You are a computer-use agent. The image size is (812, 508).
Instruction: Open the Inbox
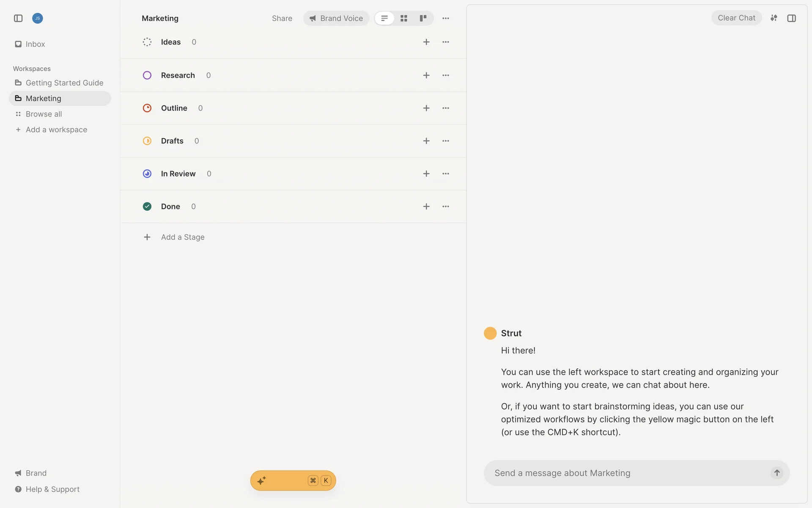[x=35, y=44]
